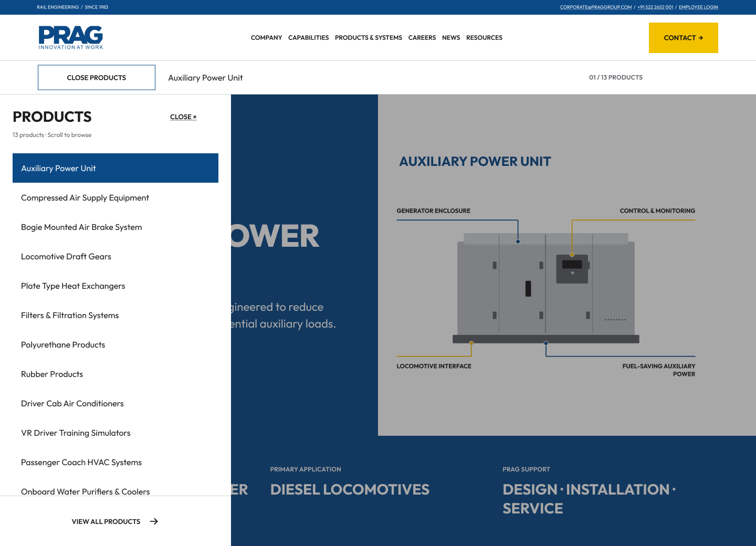Open the News section
Image resolution: width=756 pixels, height=546 pixels.
point(451,38)
